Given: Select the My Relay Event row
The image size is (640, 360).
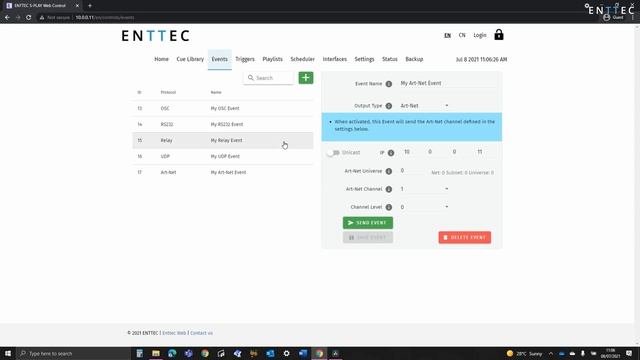Looking at the screenshot, I should pyautogui.click(x=223, y=140).
